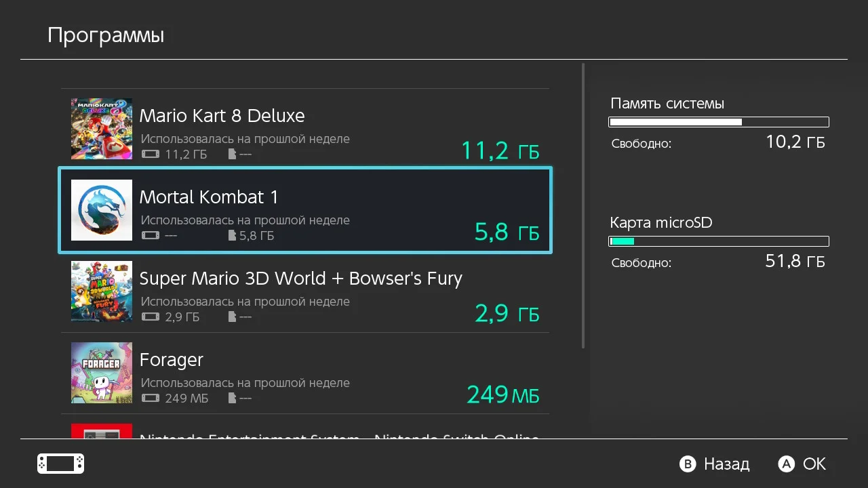Select the Mario Kart 8 Deluxe title

click(x=222, y=116)
